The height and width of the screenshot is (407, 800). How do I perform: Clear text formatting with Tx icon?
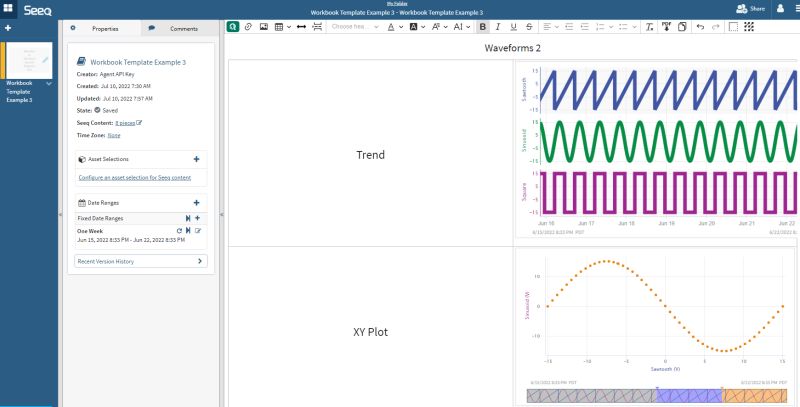pos(649,27)
